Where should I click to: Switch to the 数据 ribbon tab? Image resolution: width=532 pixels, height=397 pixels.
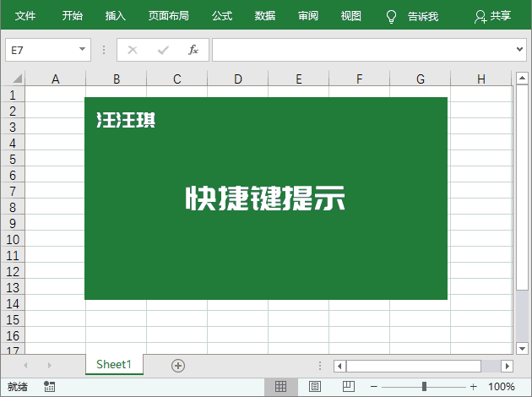click(x=265, y=15)
